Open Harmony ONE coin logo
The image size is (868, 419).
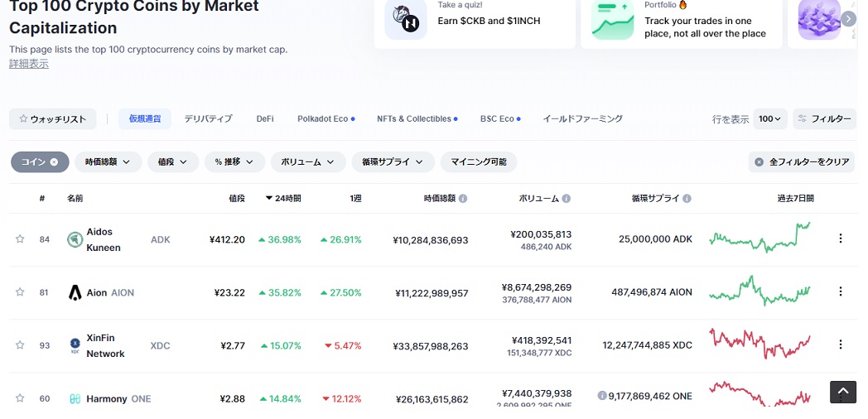(x=75, y=398)
